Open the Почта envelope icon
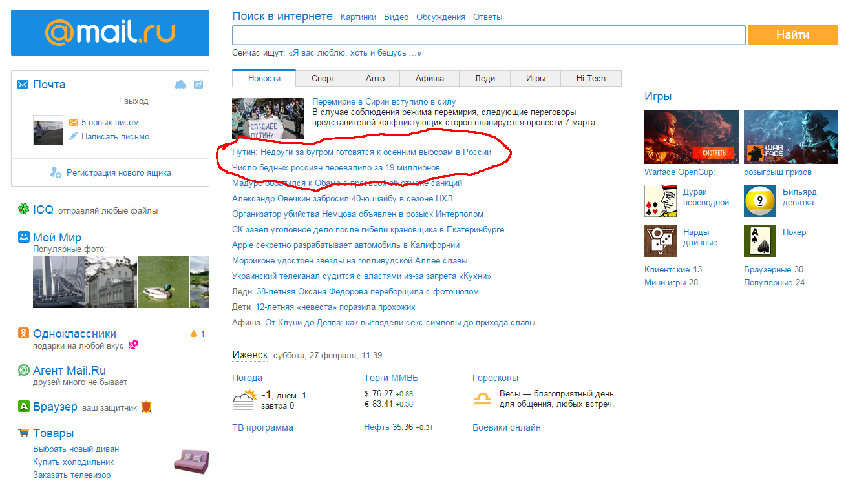The width and height of the screenshot is (868, 503). click(23, 85)
